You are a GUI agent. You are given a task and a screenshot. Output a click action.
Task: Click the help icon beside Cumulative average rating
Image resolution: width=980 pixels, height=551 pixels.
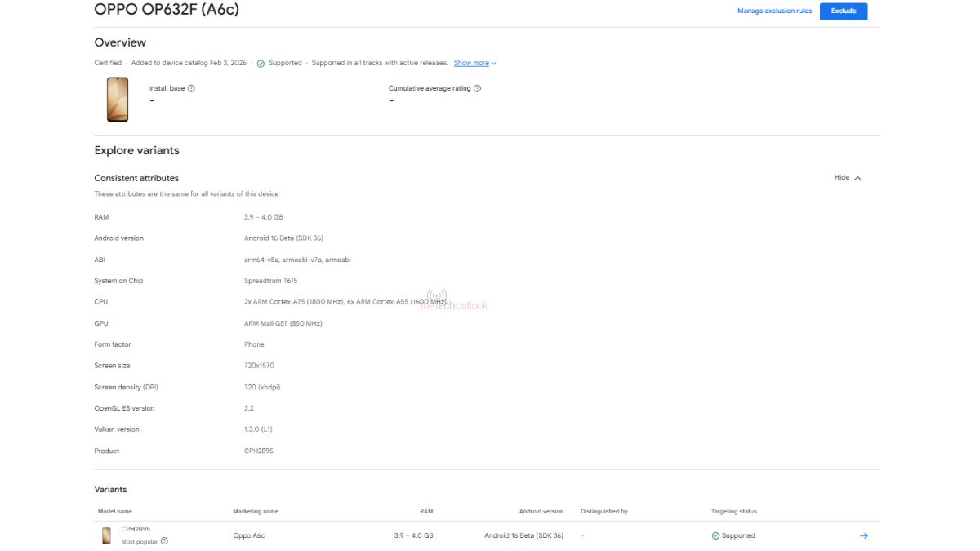(478, 87)
